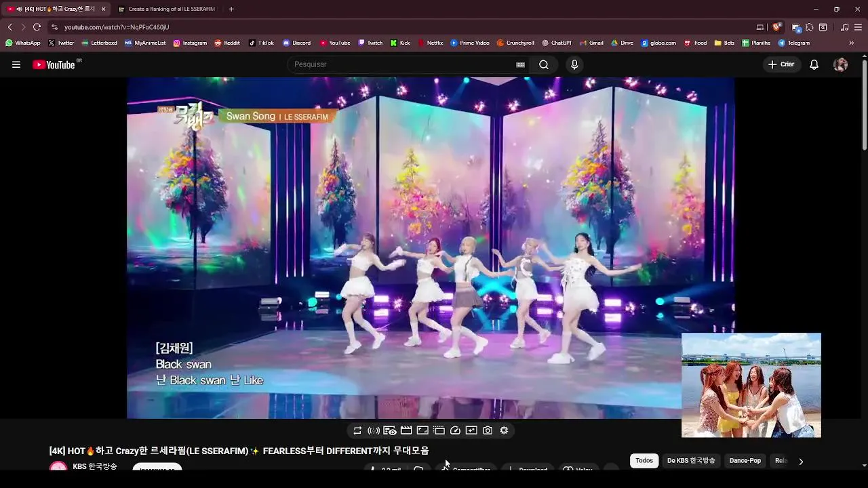Image resolution: width=868 pixels, height=488 pixels.
Task: Click the Brave Shields lion icon
Action: click(x=777, y=27)
